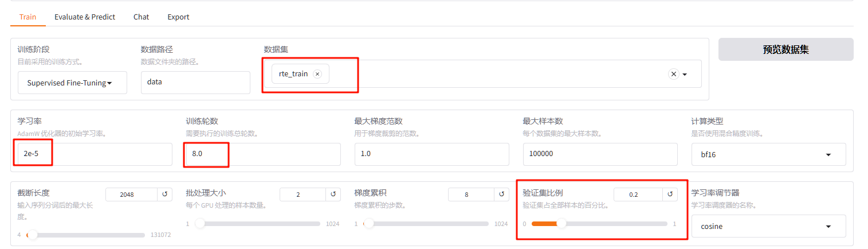This screenshot has height=249, width=868.
Task: Expand the 学习率调节器 cosine dropdown
Action: (x=768, y=226)
